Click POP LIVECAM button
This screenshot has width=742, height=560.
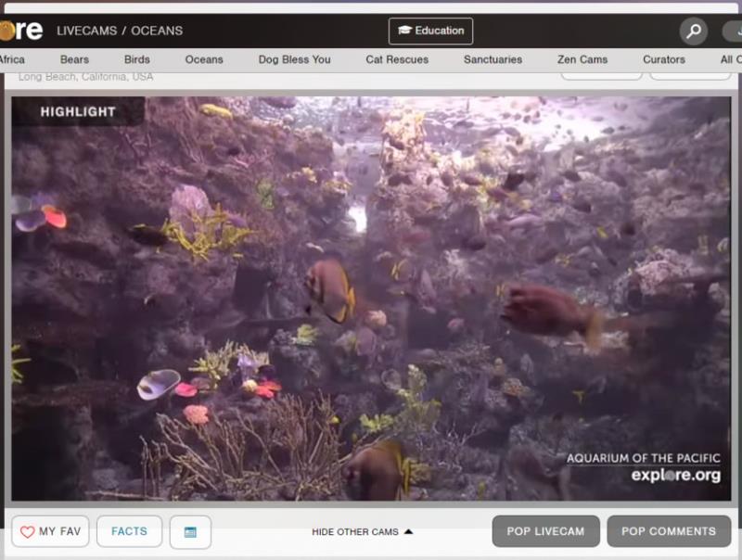(545, 531)
